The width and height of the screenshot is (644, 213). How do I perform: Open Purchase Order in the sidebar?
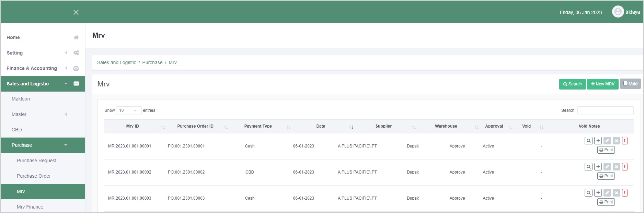[34, 176]
